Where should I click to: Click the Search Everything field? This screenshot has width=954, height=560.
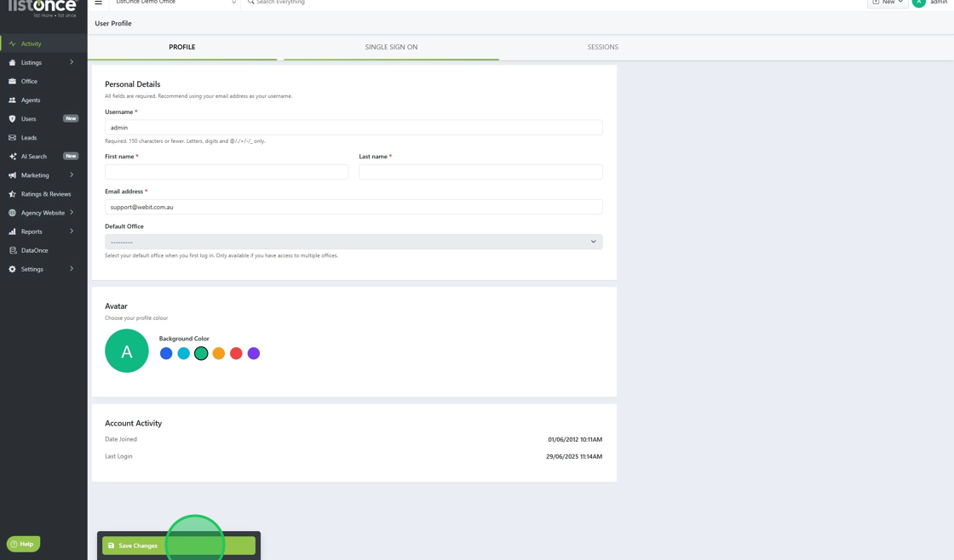(280, 3)
